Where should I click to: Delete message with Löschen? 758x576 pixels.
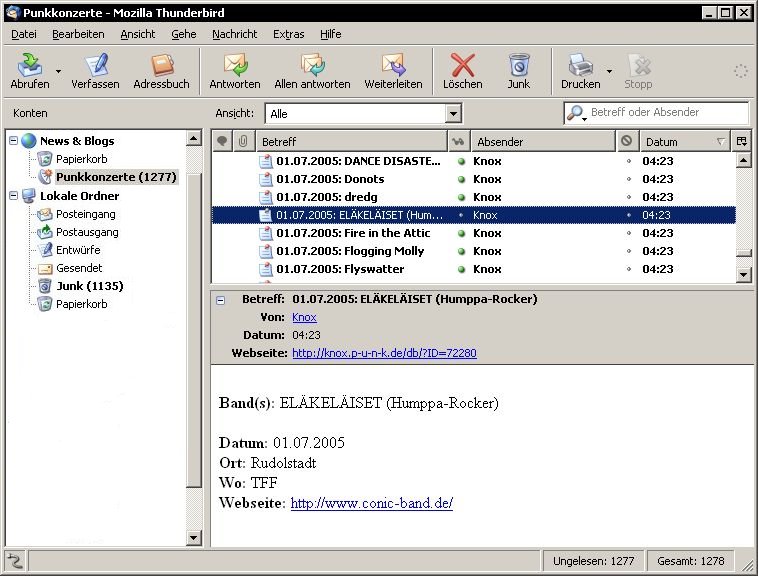463,72
